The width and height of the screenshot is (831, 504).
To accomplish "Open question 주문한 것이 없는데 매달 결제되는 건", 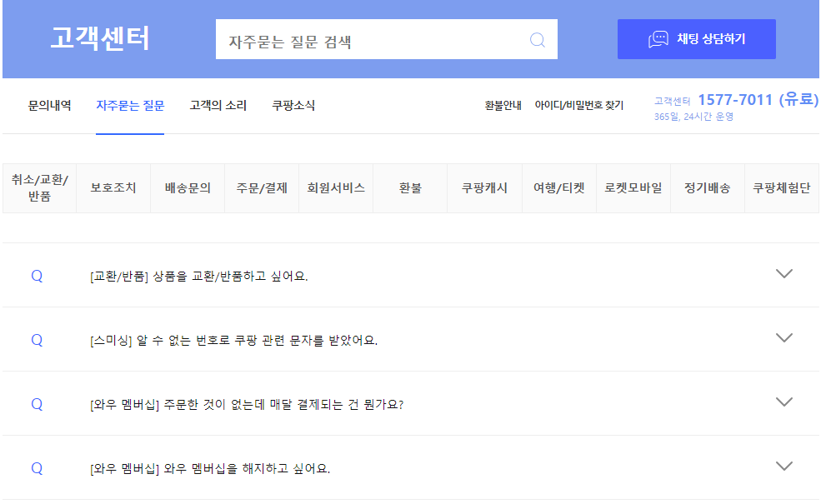I will 247,404.
